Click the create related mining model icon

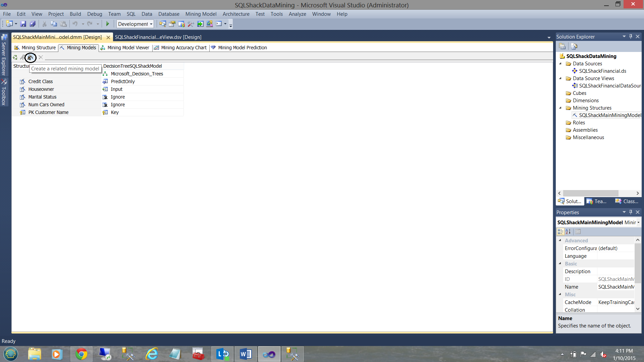coord(30,58)
